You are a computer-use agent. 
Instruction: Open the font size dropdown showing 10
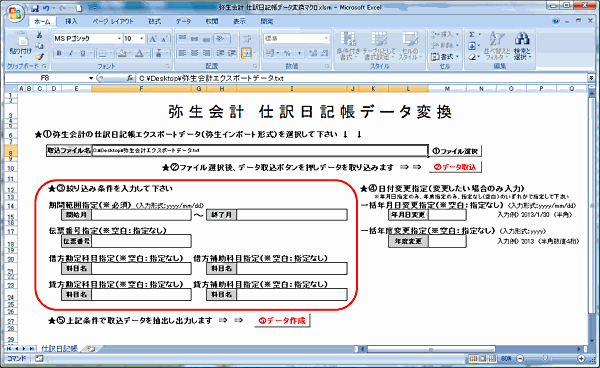click(142, 39)
